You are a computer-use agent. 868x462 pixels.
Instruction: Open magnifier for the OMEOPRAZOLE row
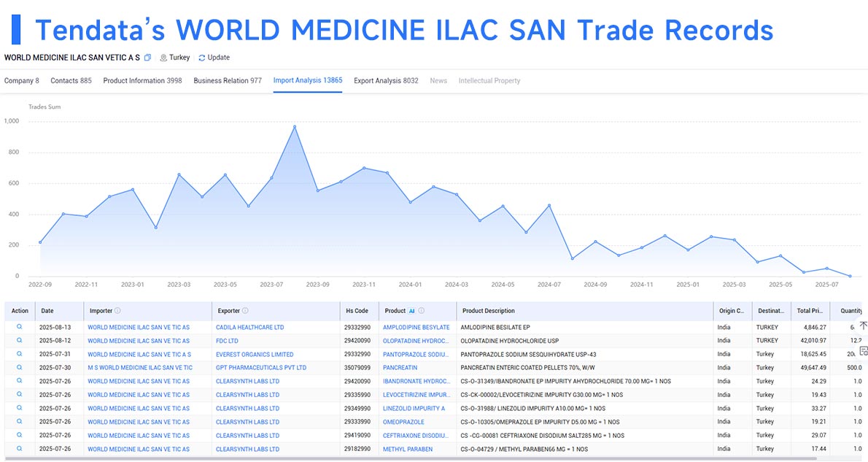pos(20,422)
